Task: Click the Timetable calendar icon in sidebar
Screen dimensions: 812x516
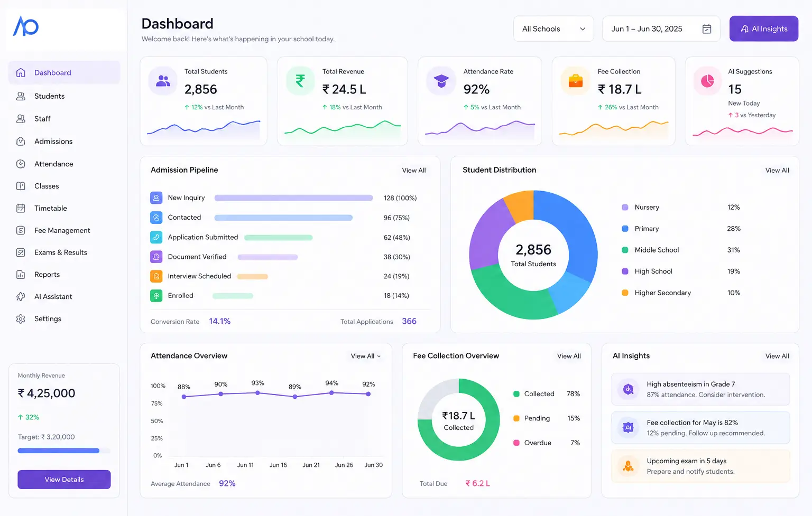Action: [21, 208]
